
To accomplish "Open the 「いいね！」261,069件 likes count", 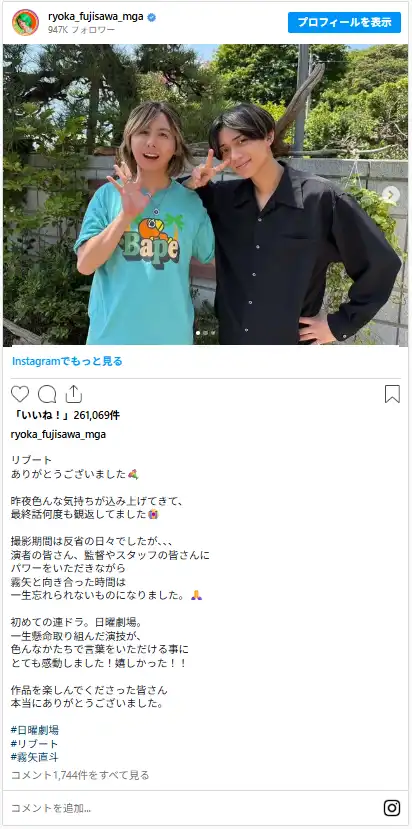I will (x=66, y=416).
